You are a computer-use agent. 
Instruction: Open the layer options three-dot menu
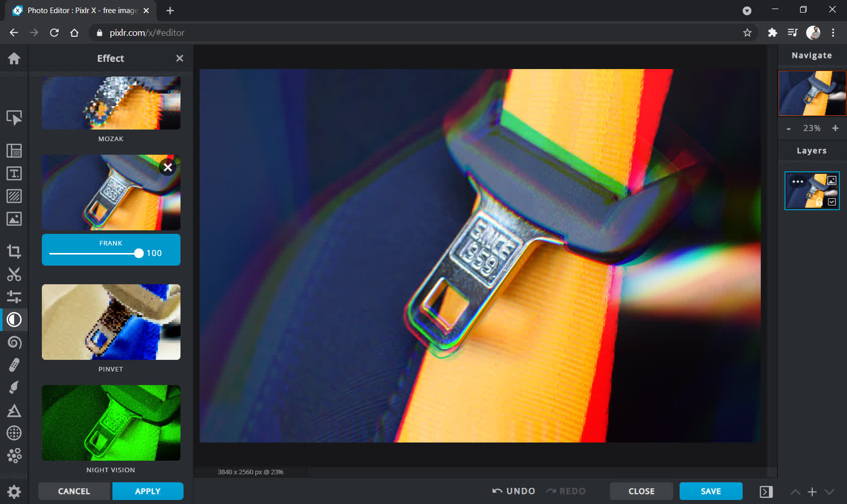click(x=798, y=181)
